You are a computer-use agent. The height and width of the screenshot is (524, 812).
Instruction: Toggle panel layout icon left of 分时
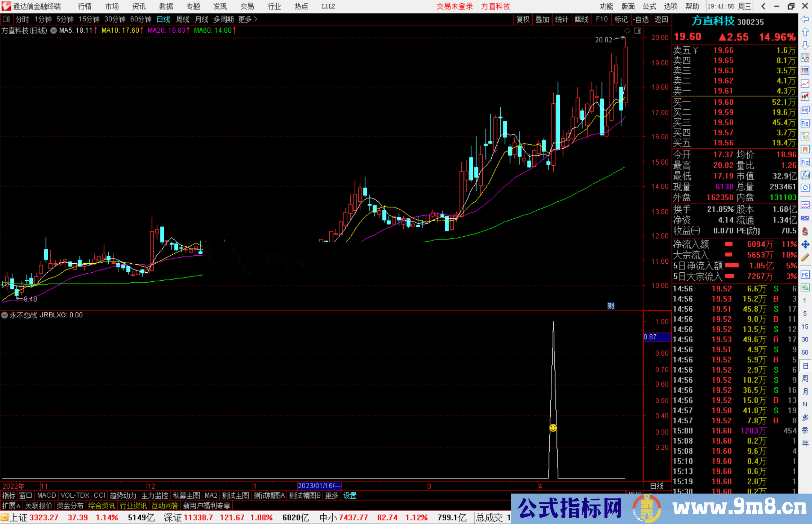click(6, 19)
